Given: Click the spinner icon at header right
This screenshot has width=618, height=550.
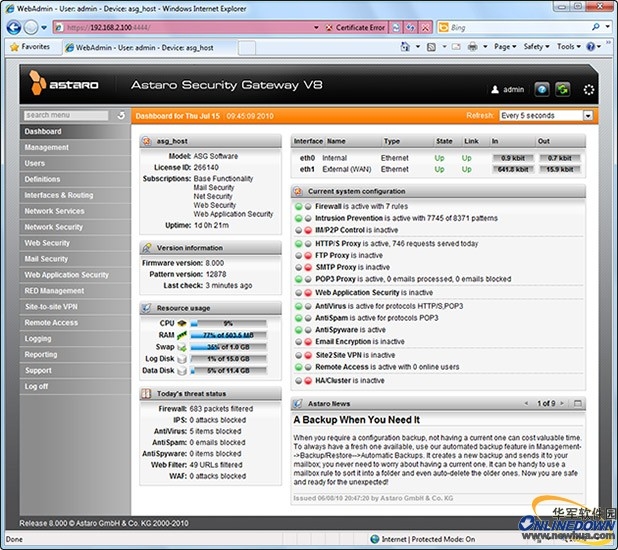Looking at the screenshot, I should tap(588, 90).
